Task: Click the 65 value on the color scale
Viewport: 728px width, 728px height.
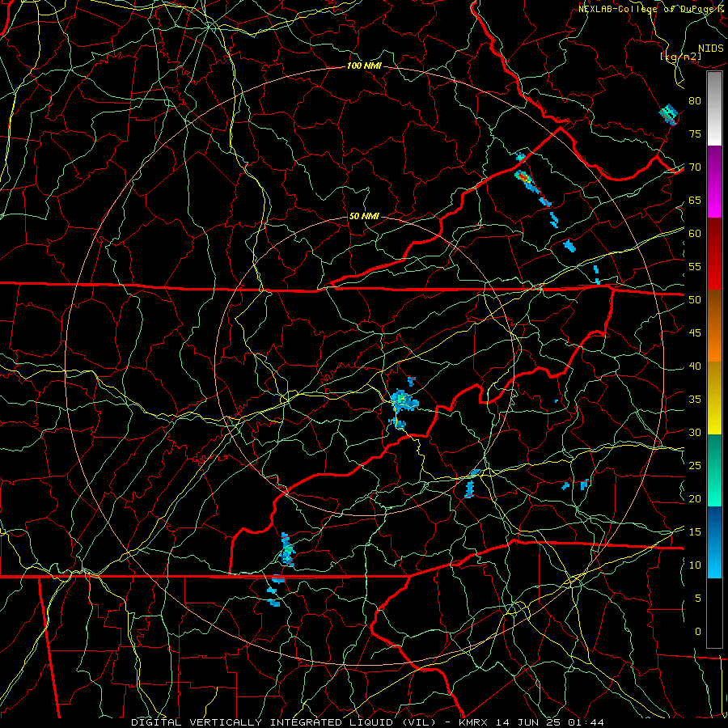Action: coord(695,200)
